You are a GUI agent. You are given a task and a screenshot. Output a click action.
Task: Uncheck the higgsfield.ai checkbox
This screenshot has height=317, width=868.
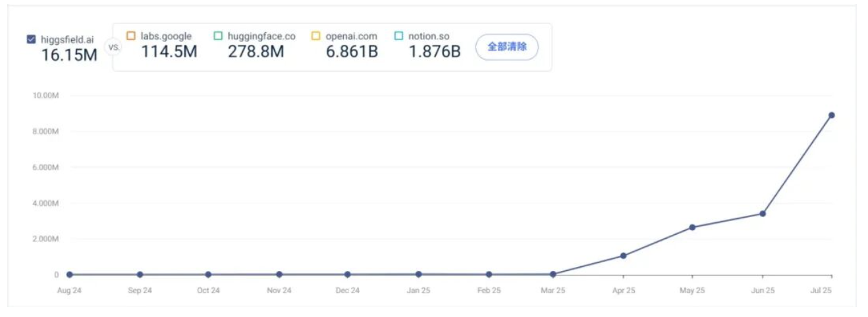click(31, 39)
